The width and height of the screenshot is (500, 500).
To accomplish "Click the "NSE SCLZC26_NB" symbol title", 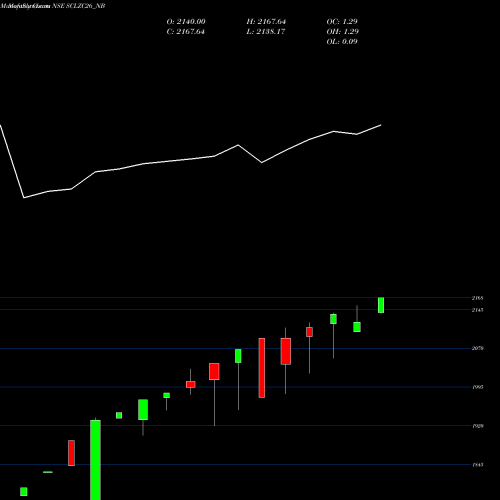I will click(79, 6).
